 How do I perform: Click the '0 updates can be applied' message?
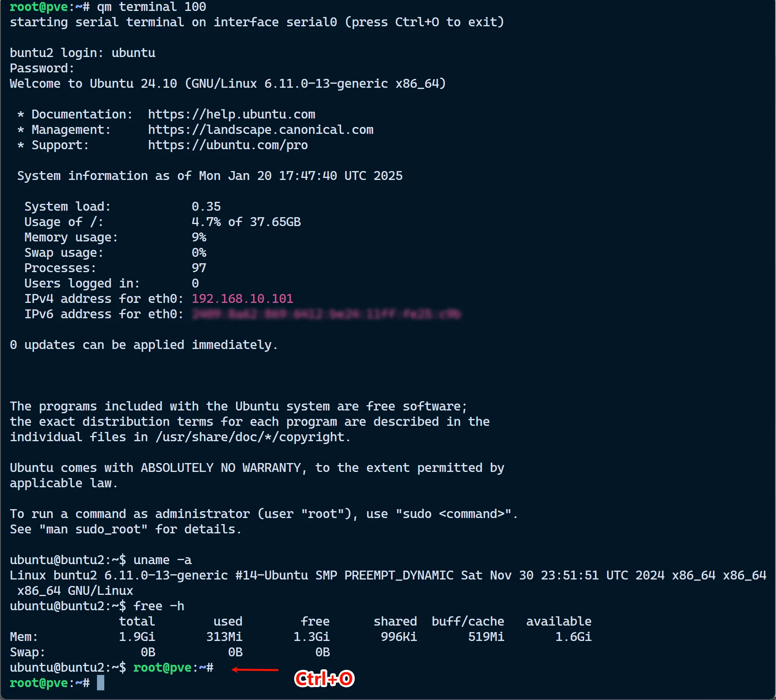coord(143,345)
